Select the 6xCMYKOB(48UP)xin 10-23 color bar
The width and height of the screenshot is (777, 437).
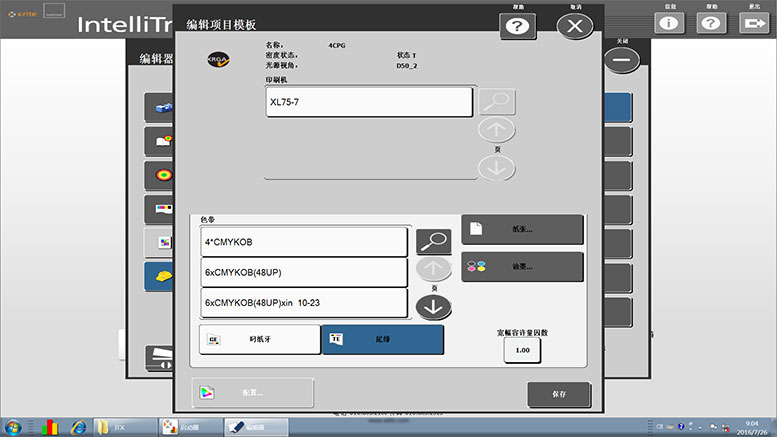point(304,303)
